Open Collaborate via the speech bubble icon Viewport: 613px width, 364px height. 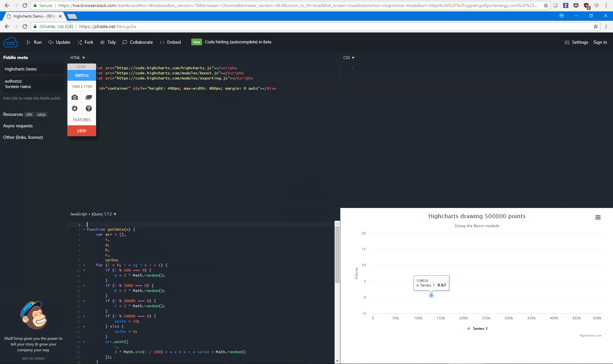pos(125,42)
